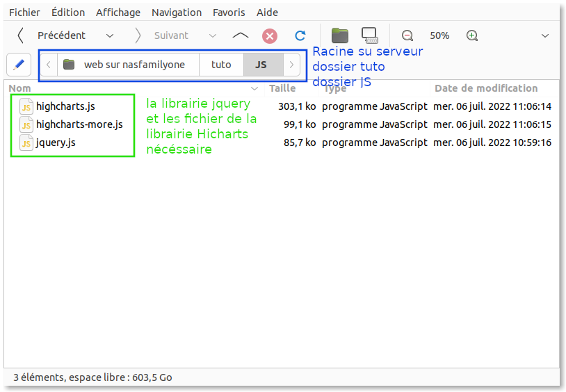The width and height of the screenshot is (566, 392).
Task: Click the 303,1 ko size cell
Action: click(297, 106)
